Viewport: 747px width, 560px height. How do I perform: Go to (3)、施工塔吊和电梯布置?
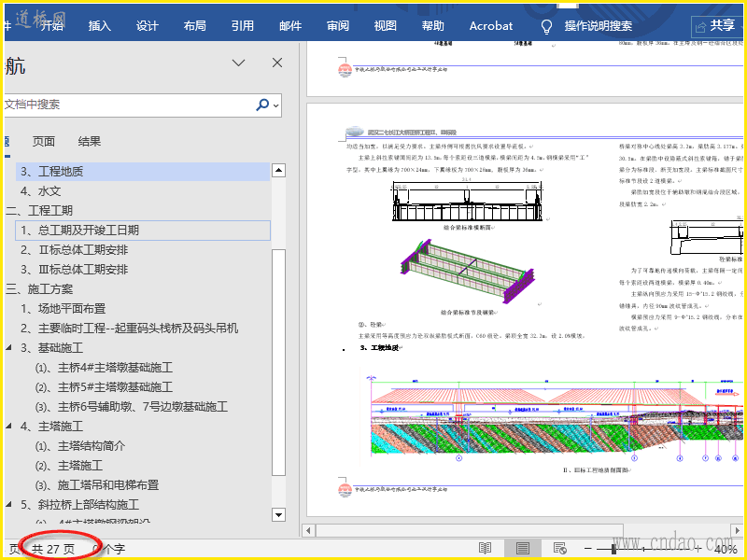click(x=97, y=485)
